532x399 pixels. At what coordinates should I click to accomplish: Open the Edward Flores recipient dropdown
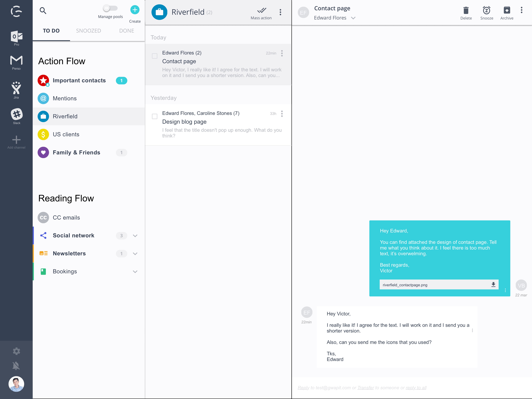point(353,18)
